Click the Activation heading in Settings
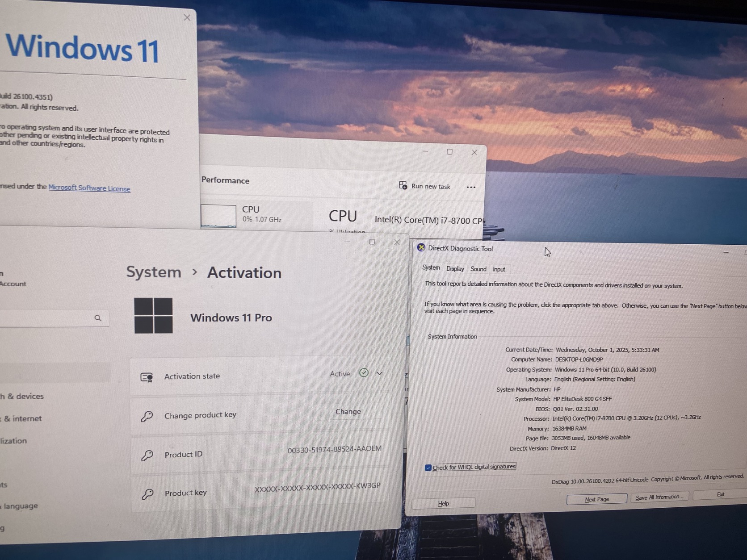The width and height of the screenshot is (747, 560). (244, 272)
